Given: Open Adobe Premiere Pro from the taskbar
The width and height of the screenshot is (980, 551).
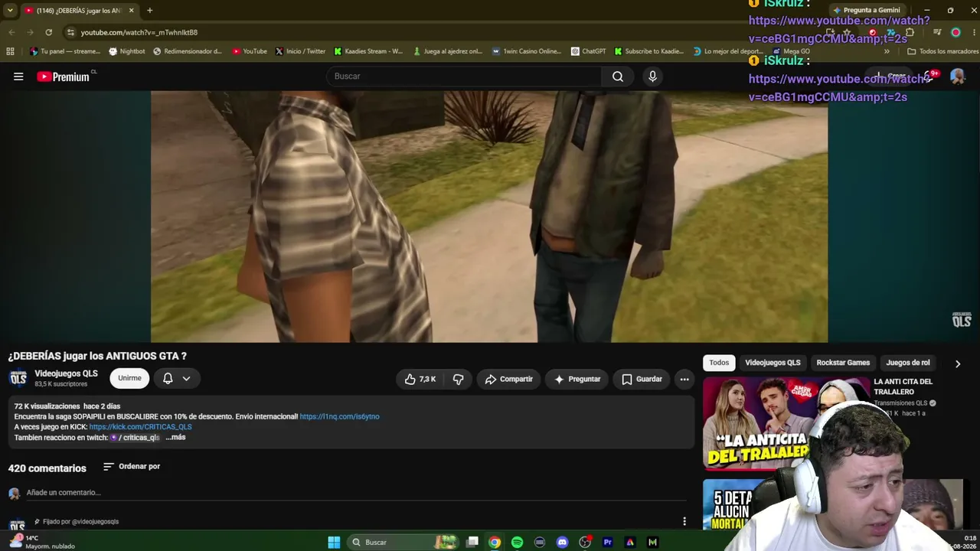Looking at the screenshot, I should (607, 542).
